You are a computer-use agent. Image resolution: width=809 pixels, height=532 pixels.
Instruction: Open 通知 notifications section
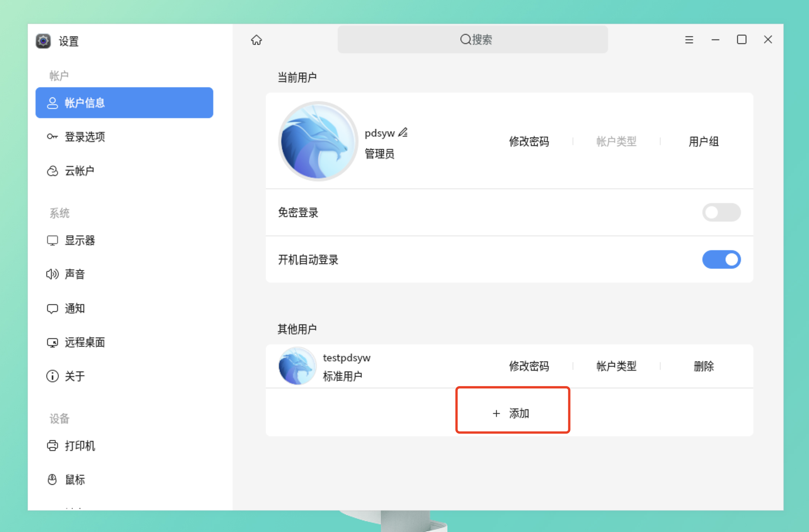[x=75, y=308]
